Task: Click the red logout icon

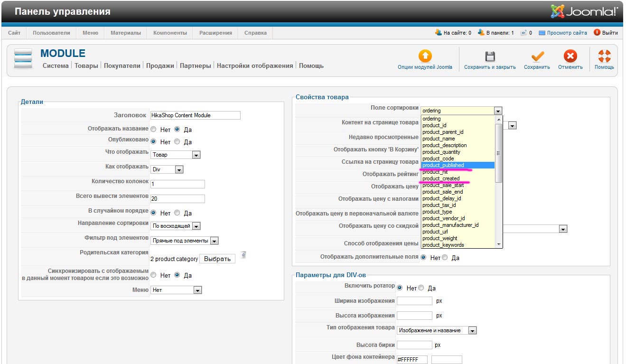Action: (x=597, y=33)
